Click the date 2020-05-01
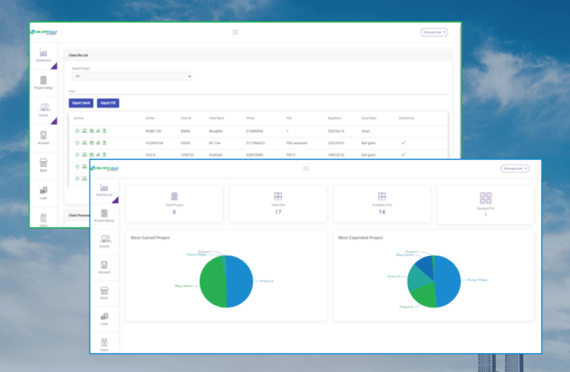 (336, 143)
